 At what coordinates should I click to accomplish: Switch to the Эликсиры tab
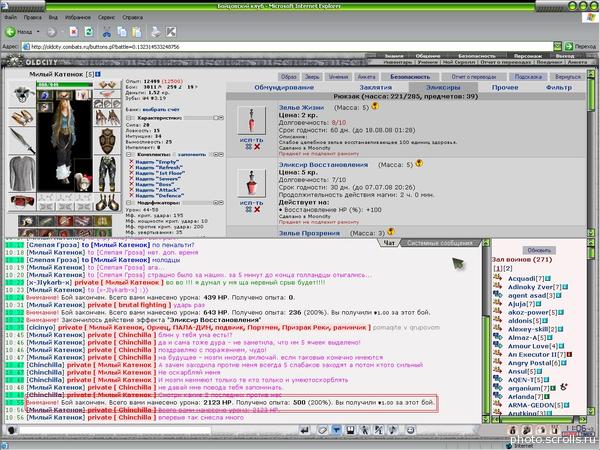tap(442, 87)
